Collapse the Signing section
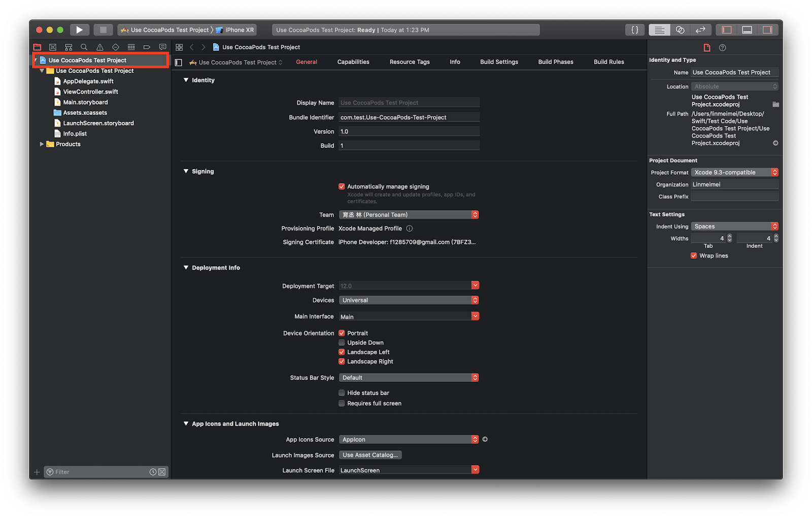 (x=186, y=172)
